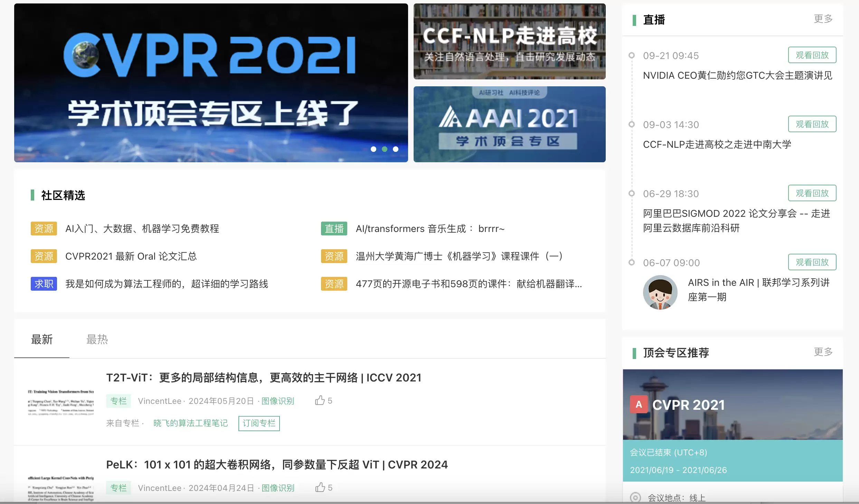Click author VincentLee on the PeLK article
Image resolution: width=859 pixels, height=504 pixels.
[x=160, y=488]
